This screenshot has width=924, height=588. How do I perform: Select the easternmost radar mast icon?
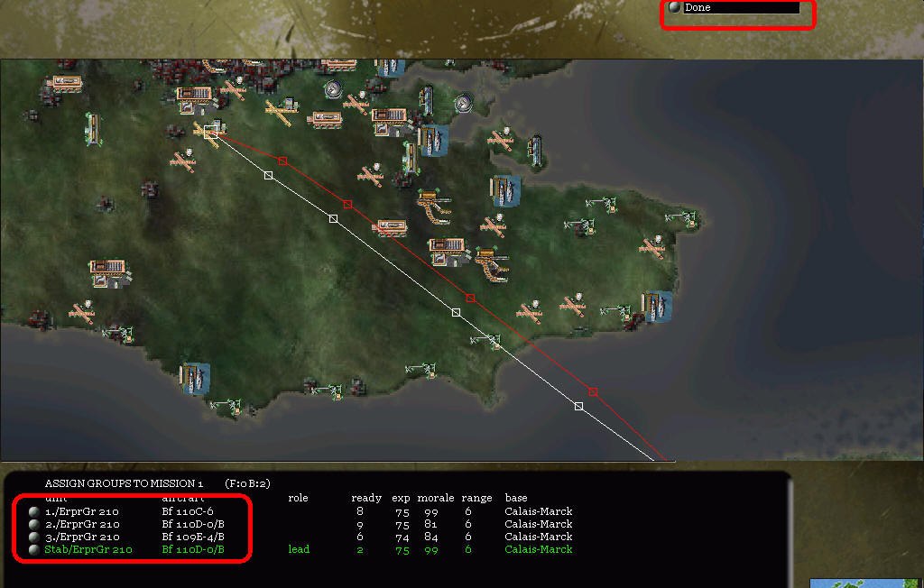683,216
